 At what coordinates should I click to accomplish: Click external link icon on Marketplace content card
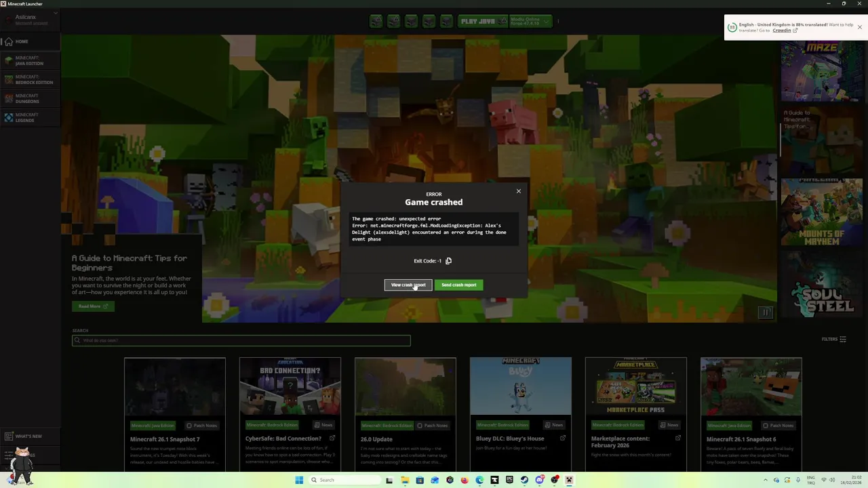tap(678, 439)
